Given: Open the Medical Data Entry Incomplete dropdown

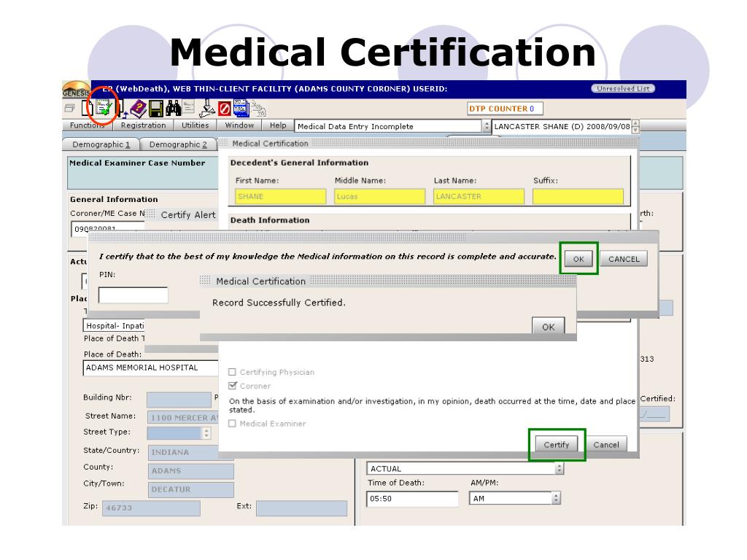Looking at the screenshot, I should point(487,126).
